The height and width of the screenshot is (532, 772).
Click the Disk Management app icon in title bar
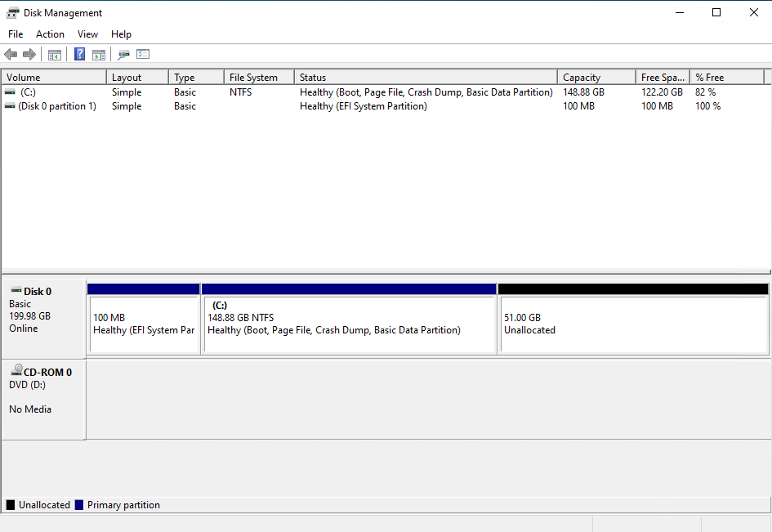[x=12, y=12]
